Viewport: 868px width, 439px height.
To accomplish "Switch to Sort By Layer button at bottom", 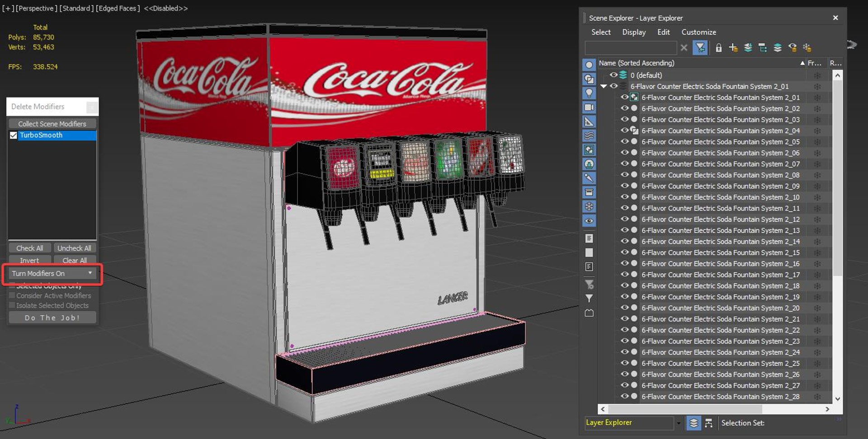I will point(693,423).
